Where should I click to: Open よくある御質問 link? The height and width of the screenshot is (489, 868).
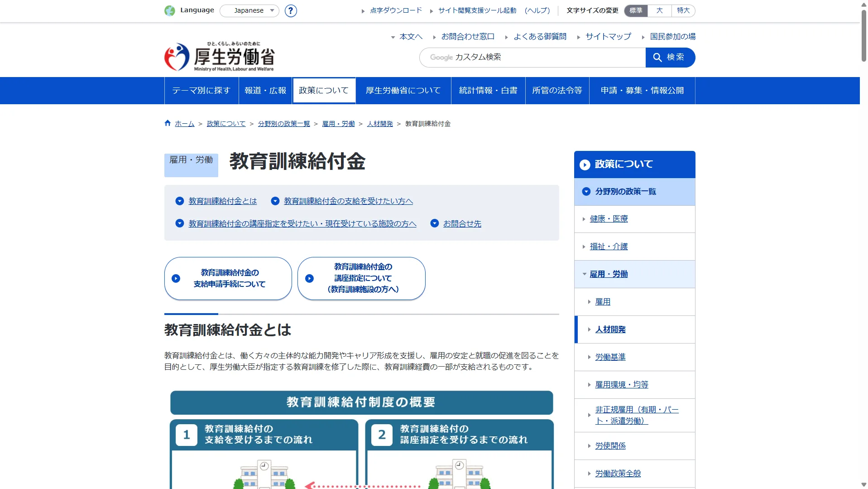tap(540, 37)
